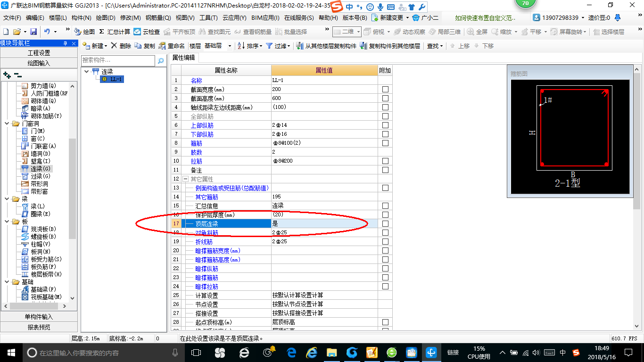Viewport: 644px width, 362px height.
Task: Switch to the 属性编辑 tab
Action: (184, 58)
